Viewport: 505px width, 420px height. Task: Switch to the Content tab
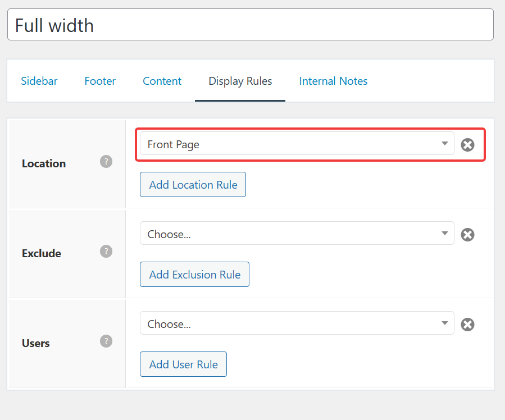pos(162,81)
